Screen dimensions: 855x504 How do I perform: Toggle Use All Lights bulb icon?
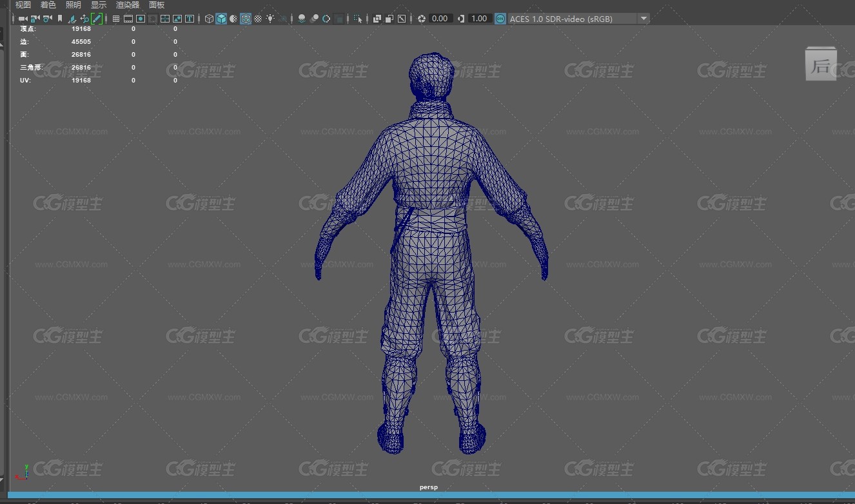click(271, 19)
